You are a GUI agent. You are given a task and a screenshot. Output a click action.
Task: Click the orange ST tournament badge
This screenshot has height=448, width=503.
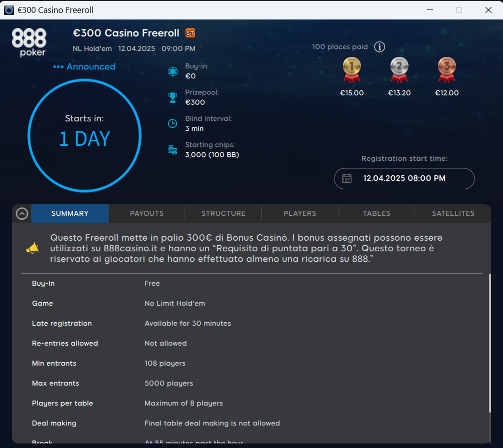point(190,33)
